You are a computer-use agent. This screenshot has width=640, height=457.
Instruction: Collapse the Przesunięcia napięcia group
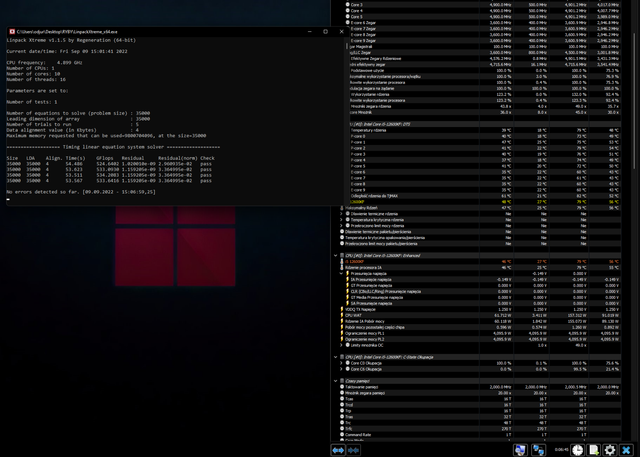342,273
